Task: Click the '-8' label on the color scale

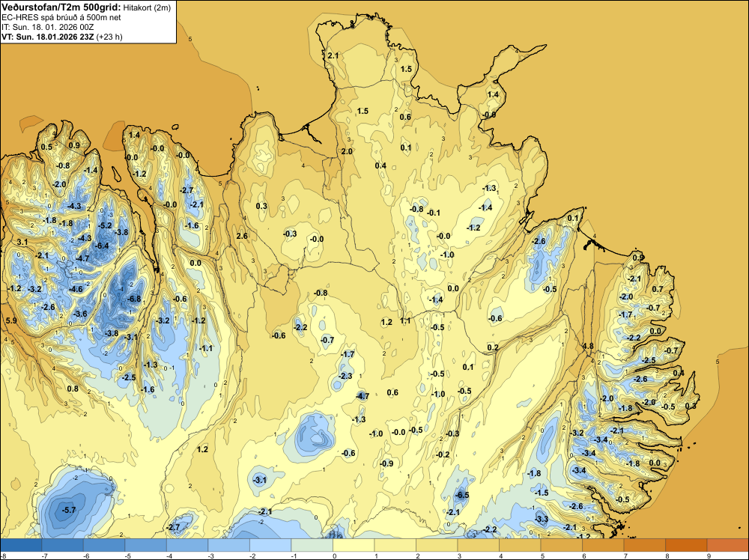Action: coord(3,556)
